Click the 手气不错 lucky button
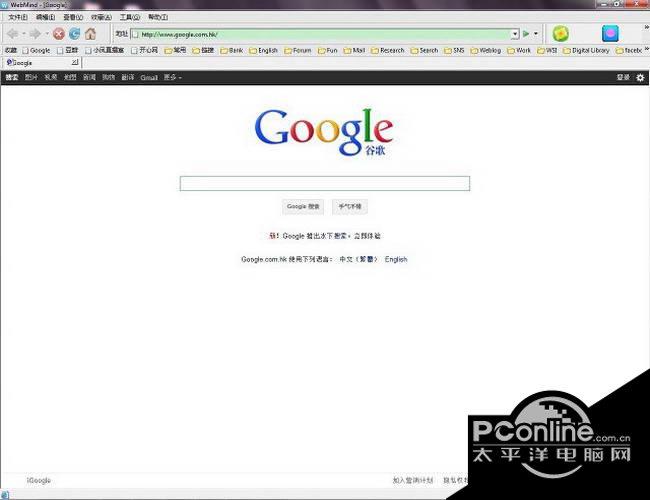Viewport: 650px width, 500px height. [350, 206]
